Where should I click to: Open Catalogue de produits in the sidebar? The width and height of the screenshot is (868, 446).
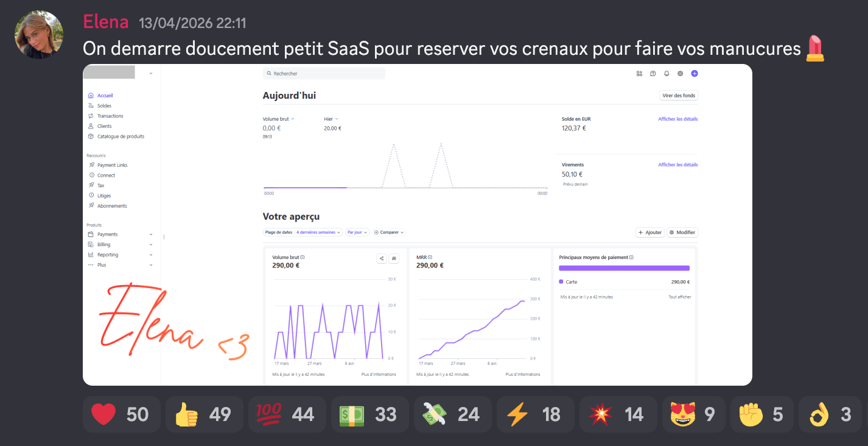click(x=121, y=136)
